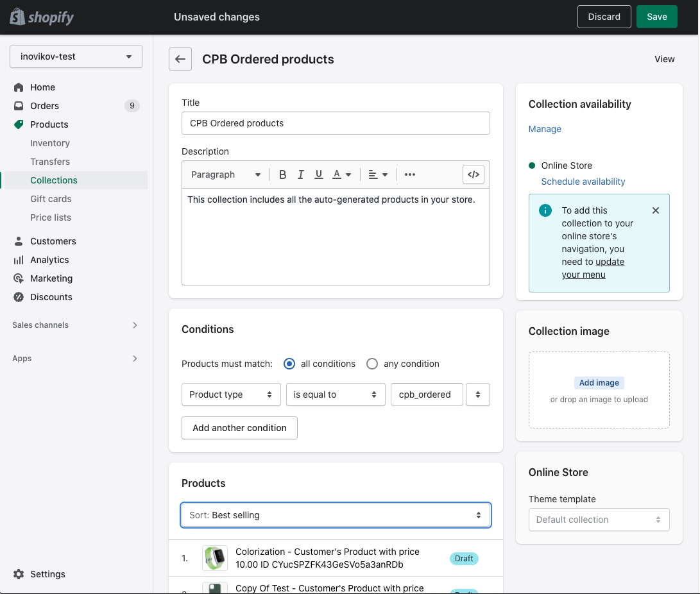The width and height of the screenshot is (700, 594).
Task: Select the any condition radio button
Action: coord(372,364)
